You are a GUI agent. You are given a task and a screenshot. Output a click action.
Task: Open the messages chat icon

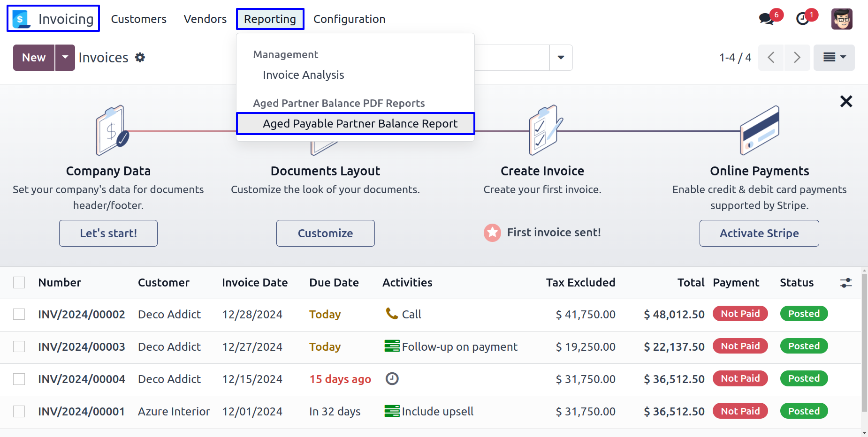coord(766,19)
